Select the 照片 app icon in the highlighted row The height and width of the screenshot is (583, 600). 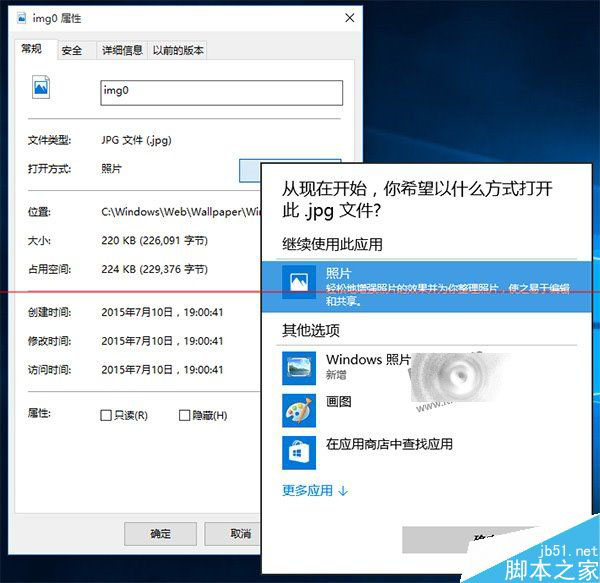click(x=299, y=282)
